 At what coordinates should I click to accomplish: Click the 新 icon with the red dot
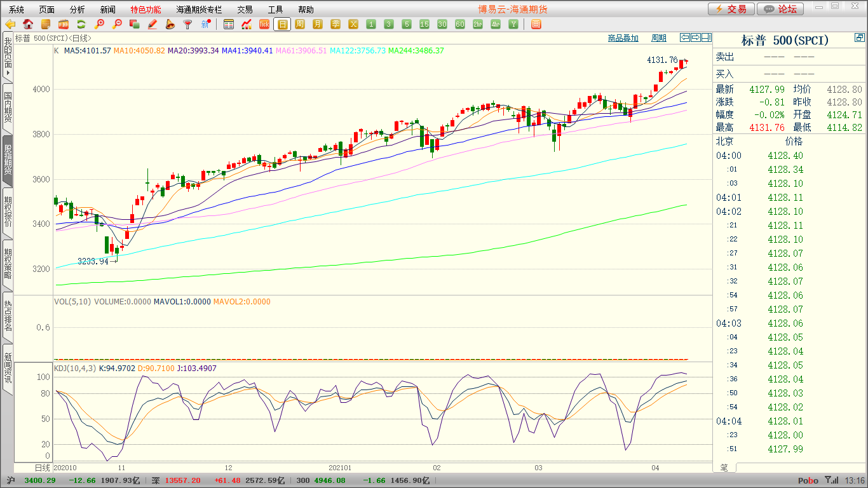pyautogui.click(x=205, y=24)
